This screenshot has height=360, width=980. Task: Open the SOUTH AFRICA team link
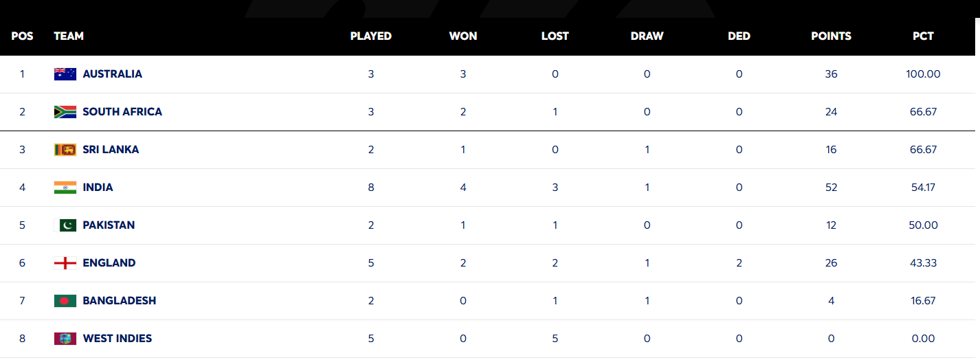[122, 112]
